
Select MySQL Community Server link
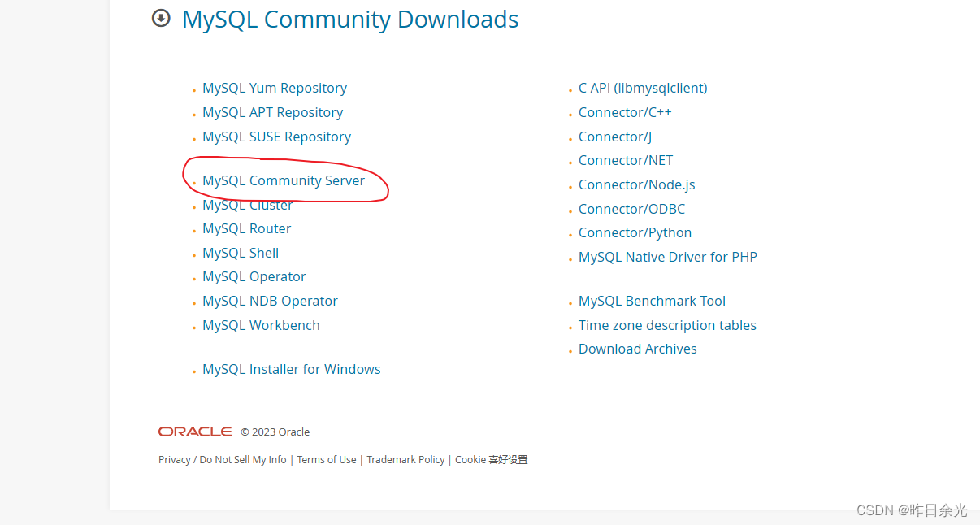point(284,180)
